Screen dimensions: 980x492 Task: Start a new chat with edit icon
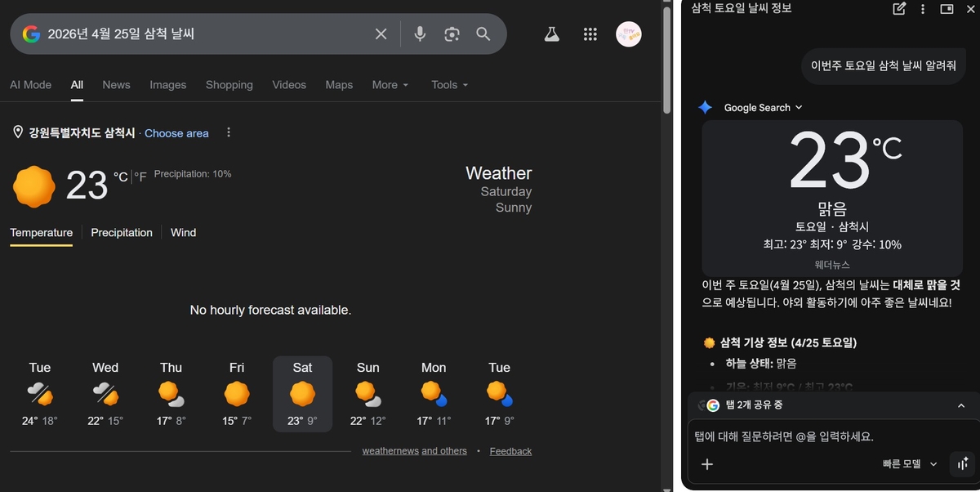pyautogui.click(x=899, y=9)
